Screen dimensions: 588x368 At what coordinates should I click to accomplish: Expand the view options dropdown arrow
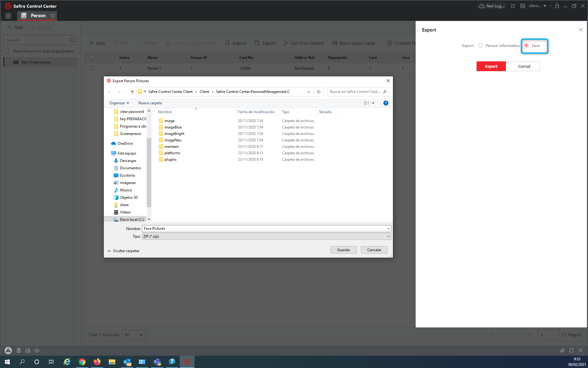click(x=373, y=103)
